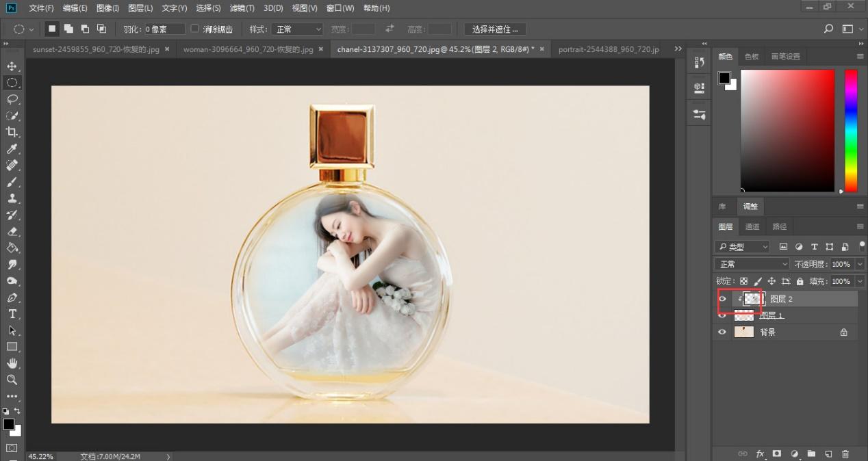868x461 pixels.
Task: Select the Sponge tool
Action: coord(12,280)
